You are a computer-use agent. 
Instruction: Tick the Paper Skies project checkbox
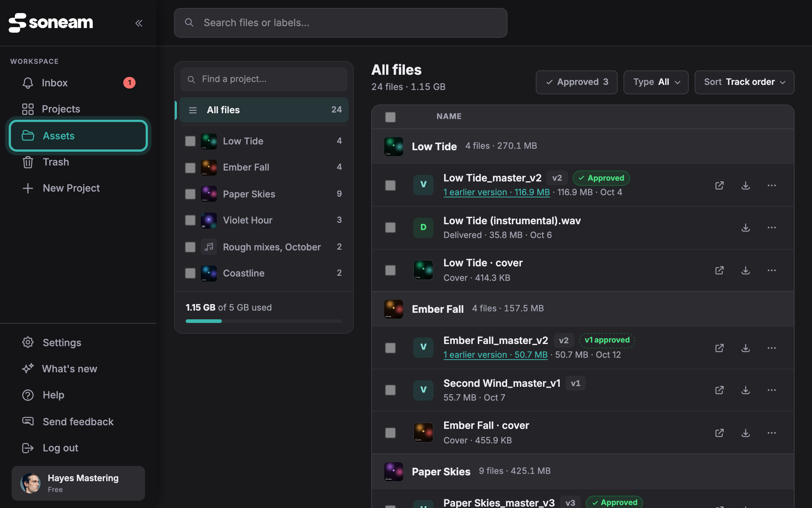click(x=190, y=194)
